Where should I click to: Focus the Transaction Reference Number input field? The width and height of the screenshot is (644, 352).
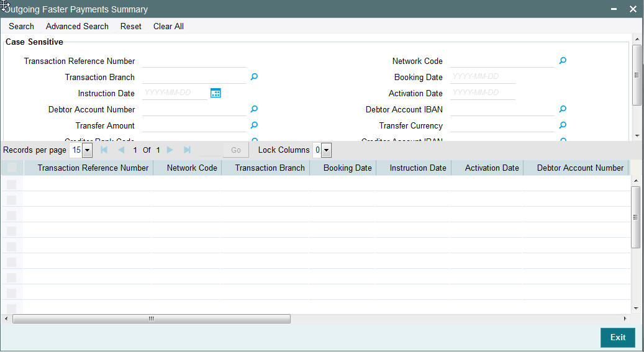point(194,61)
